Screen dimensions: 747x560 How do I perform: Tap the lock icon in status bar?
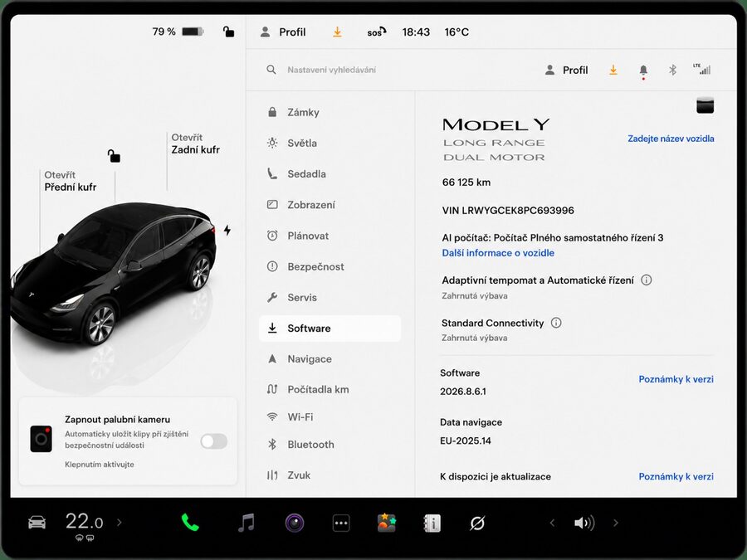pyautogui.click(x=229, y=32)
